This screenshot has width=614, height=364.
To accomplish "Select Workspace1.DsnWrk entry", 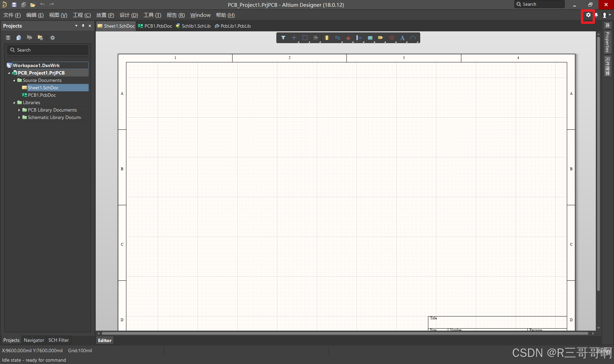I will click(48, 65).
